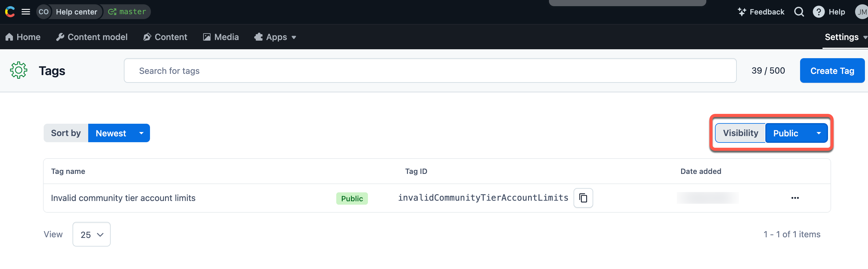868x269 pixels.
Task: Change the View 25 items selector
Action: 91,234
